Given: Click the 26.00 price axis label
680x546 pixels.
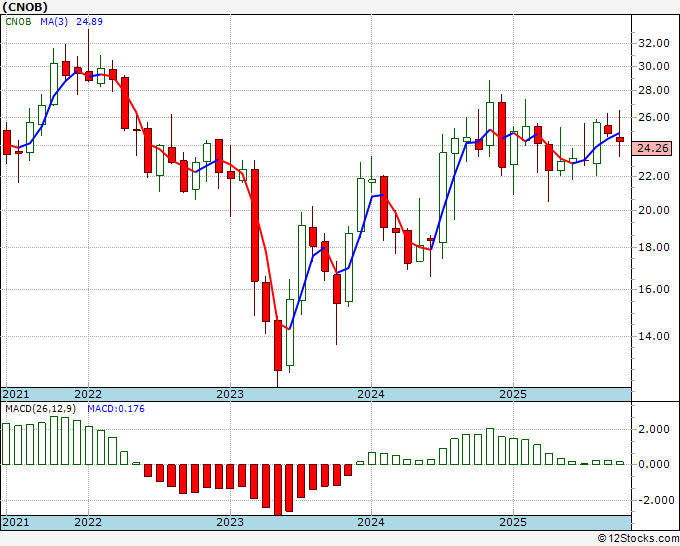Looking at the screenshot, I should point(654,117).
